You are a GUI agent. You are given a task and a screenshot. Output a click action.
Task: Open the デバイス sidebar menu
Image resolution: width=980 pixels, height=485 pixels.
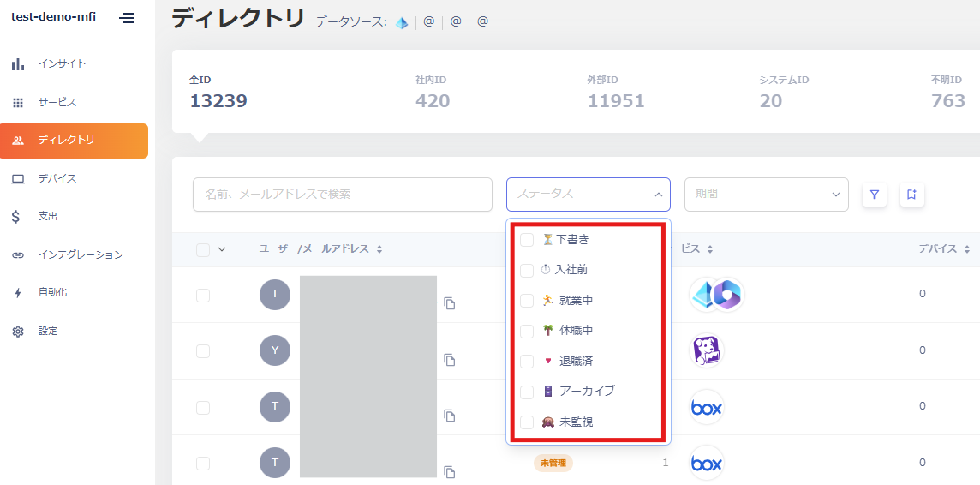point(57,178)
